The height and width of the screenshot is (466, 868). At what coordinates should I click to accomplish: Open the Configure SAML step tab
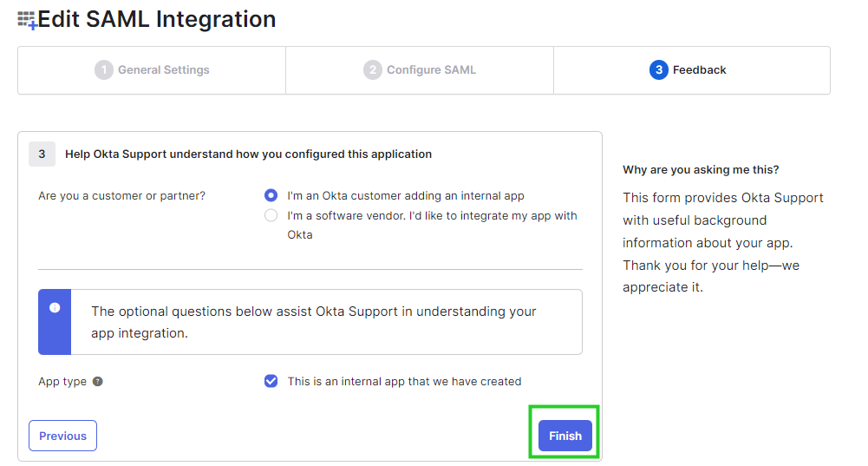point(420,70)
